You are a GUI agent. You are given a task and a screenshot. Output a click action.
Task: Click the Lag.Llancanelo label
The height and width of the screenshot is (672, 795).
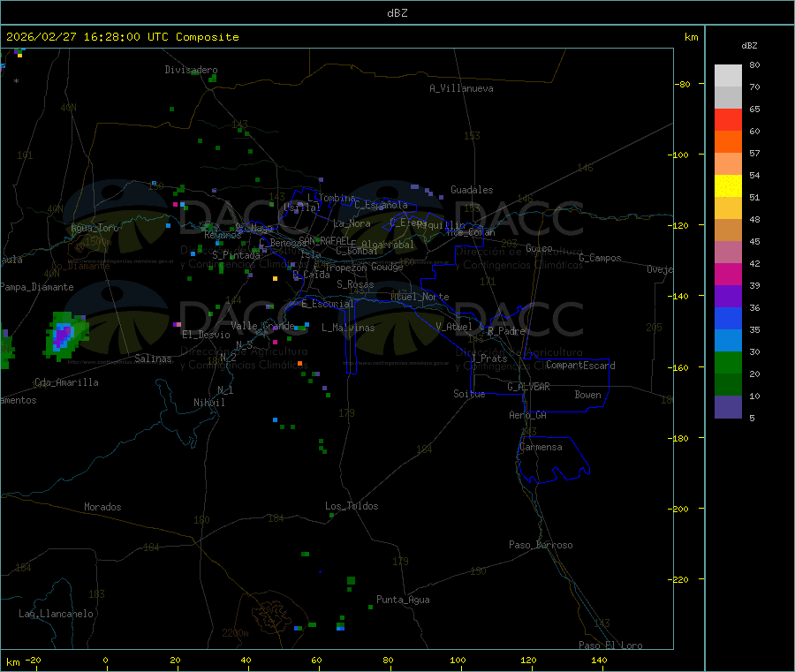[x=56, y=614]
